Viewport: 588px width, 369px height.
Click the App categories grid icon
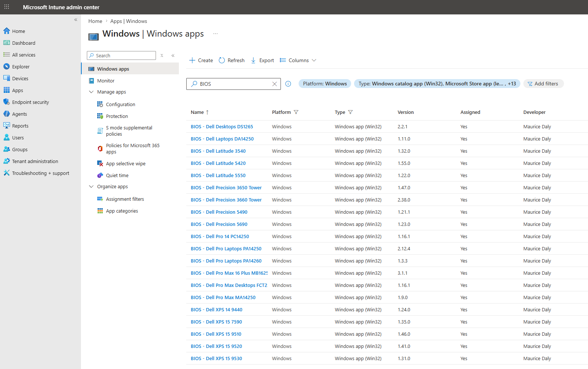point(100,211)
